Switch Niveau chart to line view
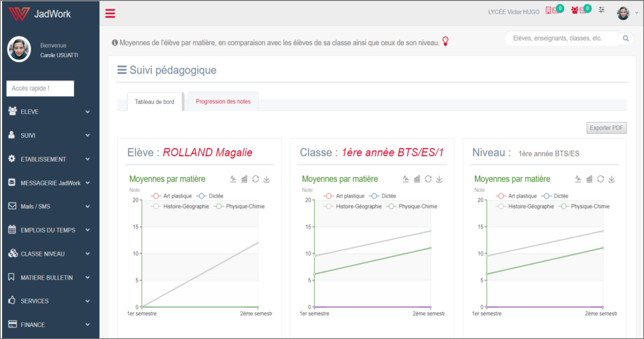Screen dimensions: 644x339 [578, 178]
